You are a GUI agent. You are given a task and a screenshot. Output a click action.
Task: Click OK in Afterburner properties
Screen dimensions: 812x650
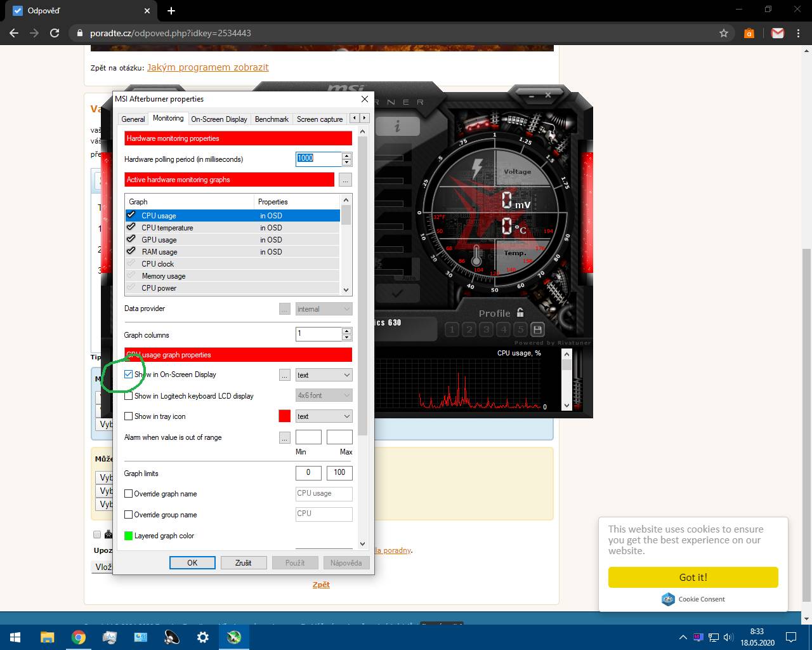tap(192, 563)
